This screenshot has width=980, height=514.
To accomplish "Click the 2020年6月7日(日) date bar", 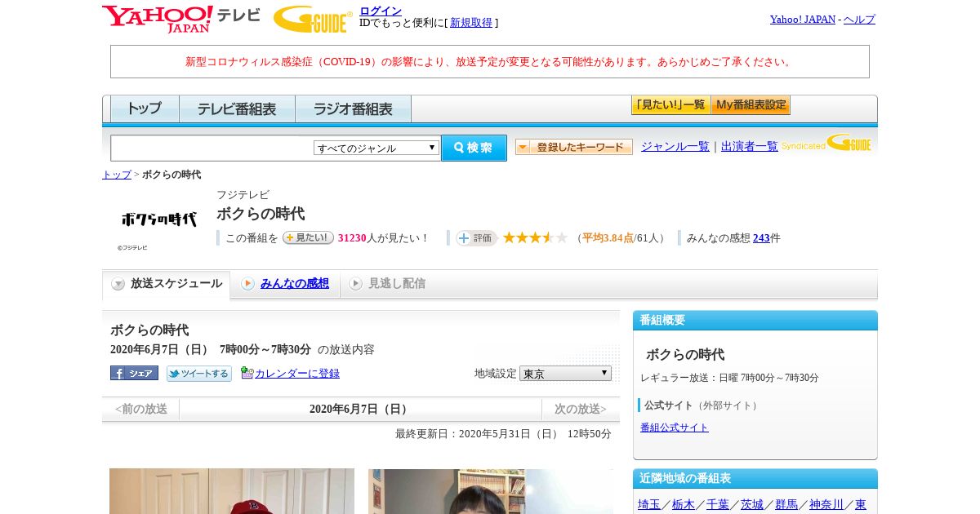I will pyautogui.click(x=360, y=409).
